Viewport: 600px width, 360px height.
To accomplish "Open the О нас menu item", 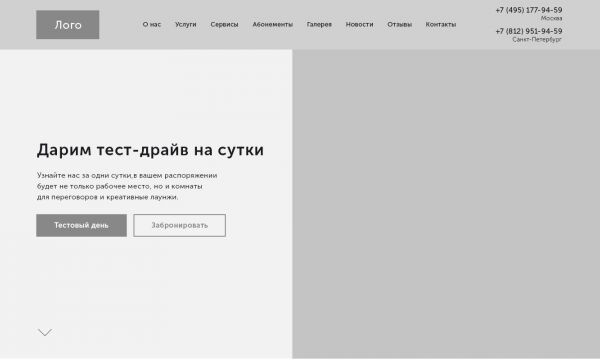I will point(152,24).
